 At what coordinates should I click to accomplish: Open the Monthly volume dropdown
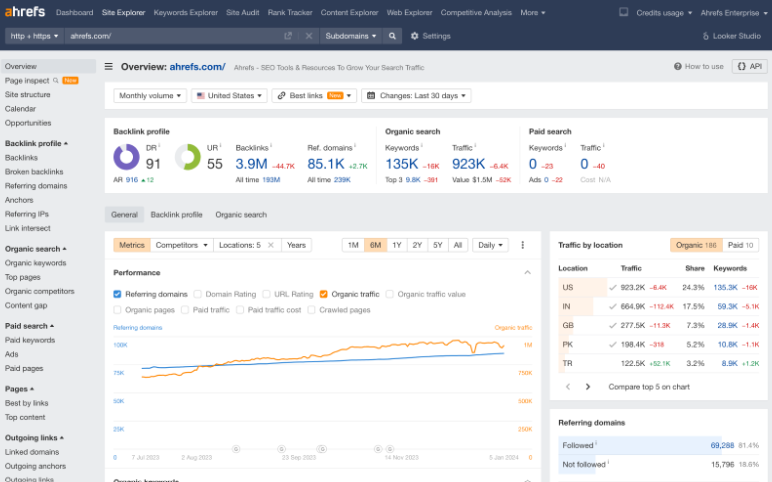tap(150, 96)
